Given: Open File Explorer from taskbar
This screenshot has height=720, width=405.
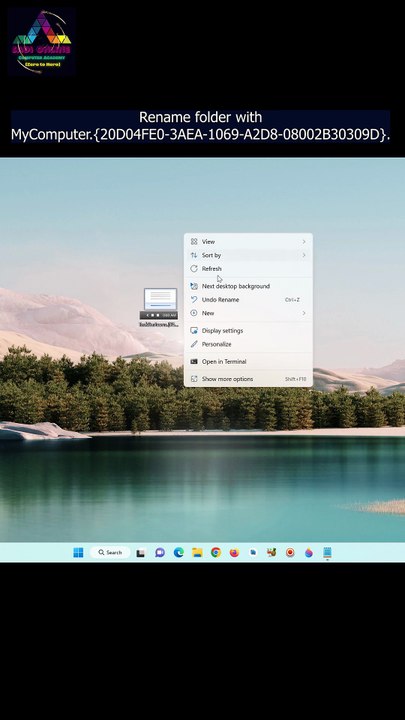Looking at the screenshot, I should tap(197, 553).
